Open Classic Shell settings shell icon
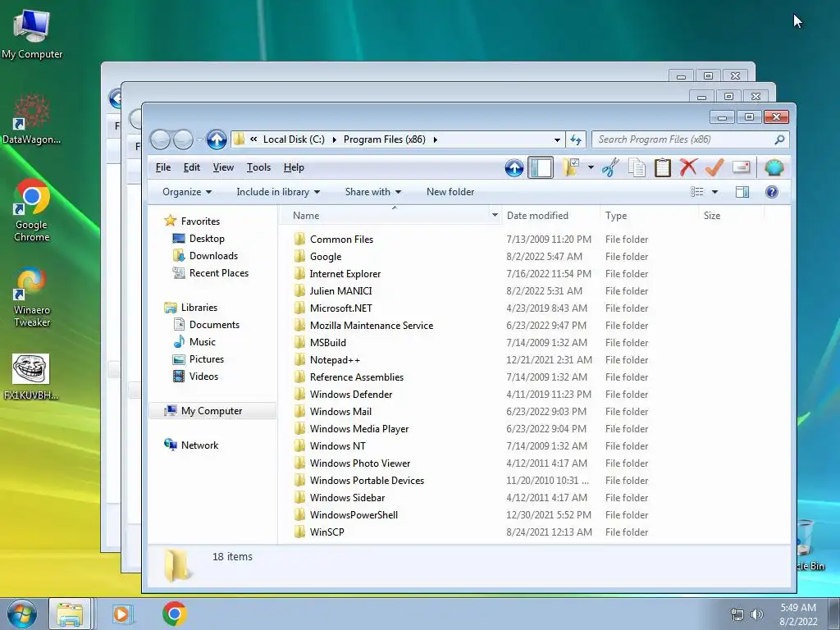This screenshot has height=630, width=840. (774, 168)
